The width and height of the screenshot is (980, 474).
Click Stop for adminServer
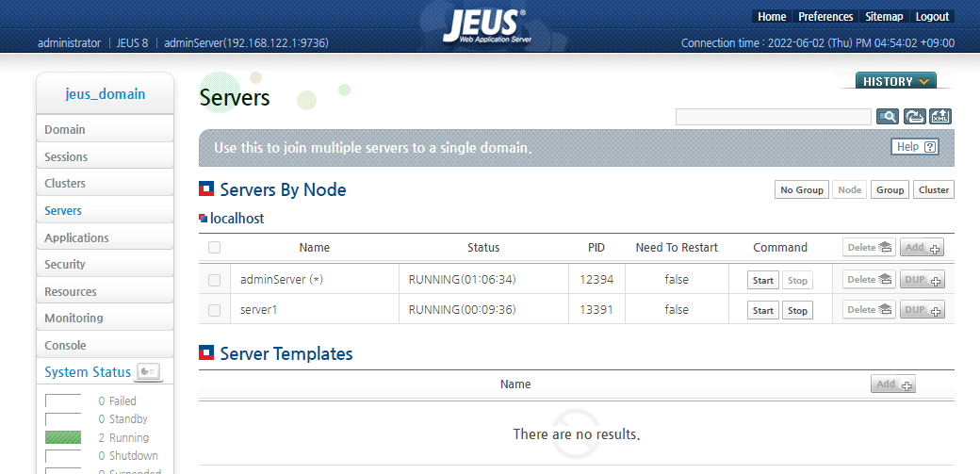(797, 281)
